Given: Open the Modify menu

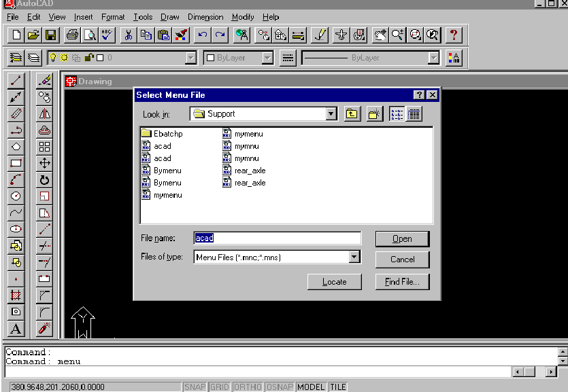Looking at the screenshot, I should tap(243, 17).
